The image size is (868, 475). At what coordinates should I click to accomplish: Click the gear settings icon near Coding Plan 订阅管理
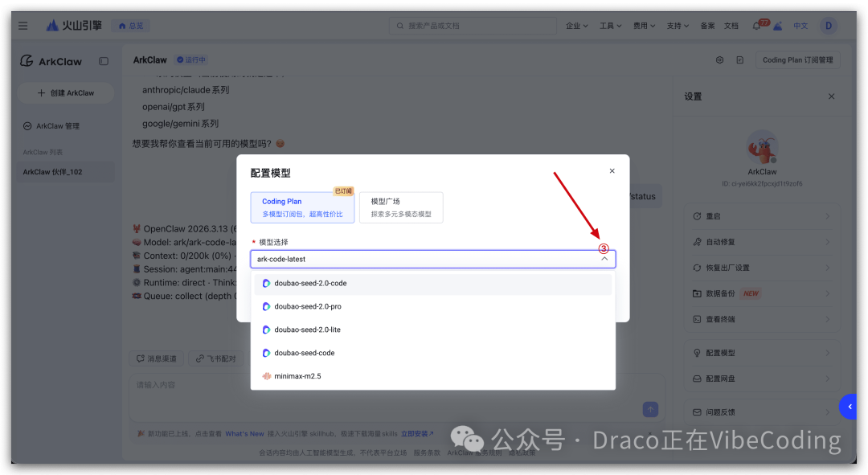[x=721, y=59]
